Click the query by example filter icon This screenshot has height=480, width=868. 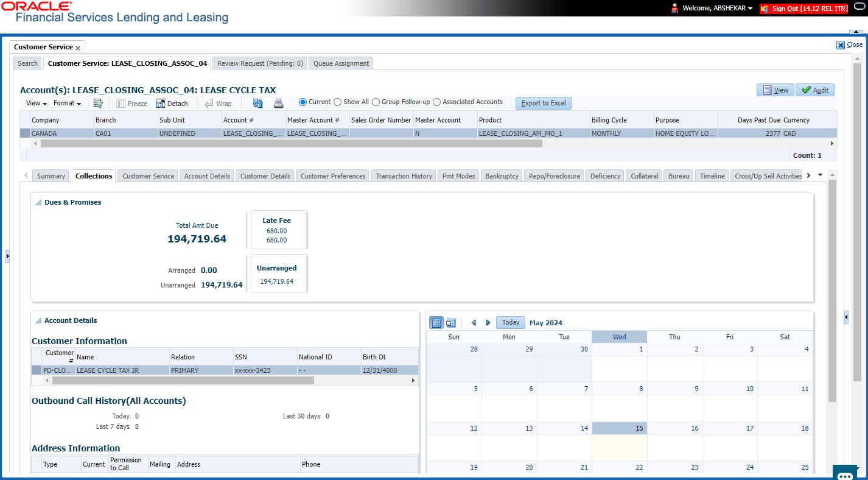[98, 104]
